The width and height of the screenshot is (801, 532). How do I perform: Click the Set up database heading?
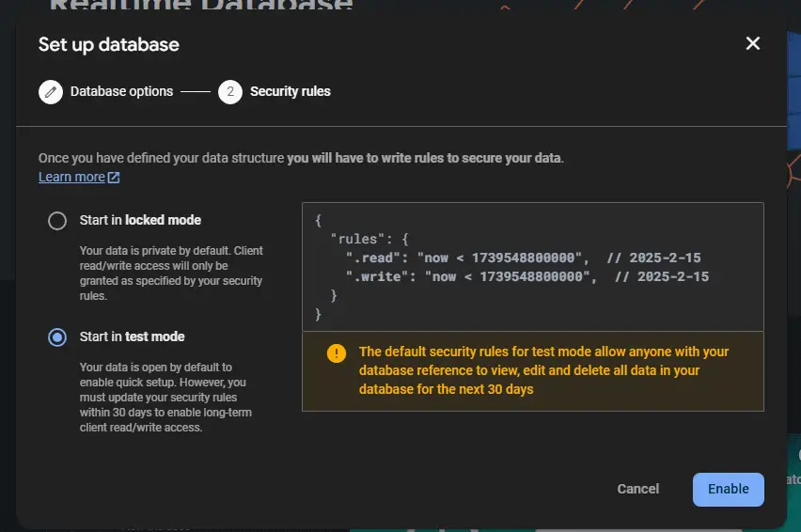[109, 44]
